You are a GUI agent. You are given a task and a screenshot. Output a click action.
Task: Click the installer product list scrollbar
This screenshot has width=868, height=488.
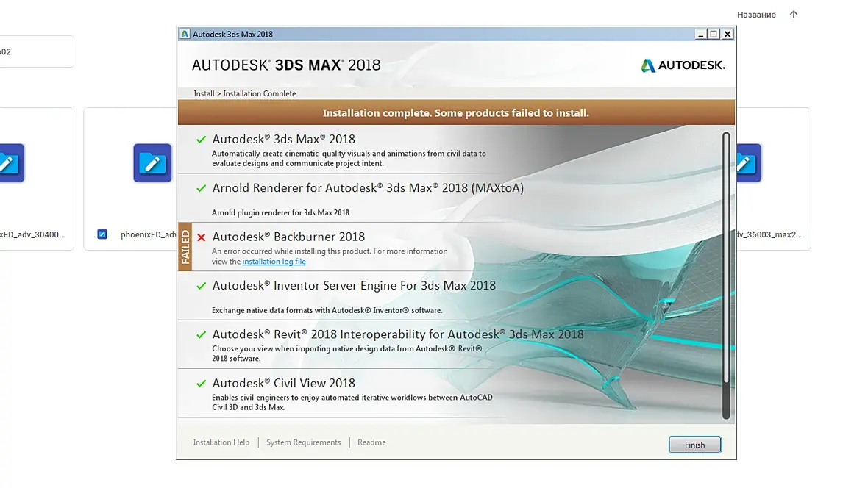coord(726,275)
